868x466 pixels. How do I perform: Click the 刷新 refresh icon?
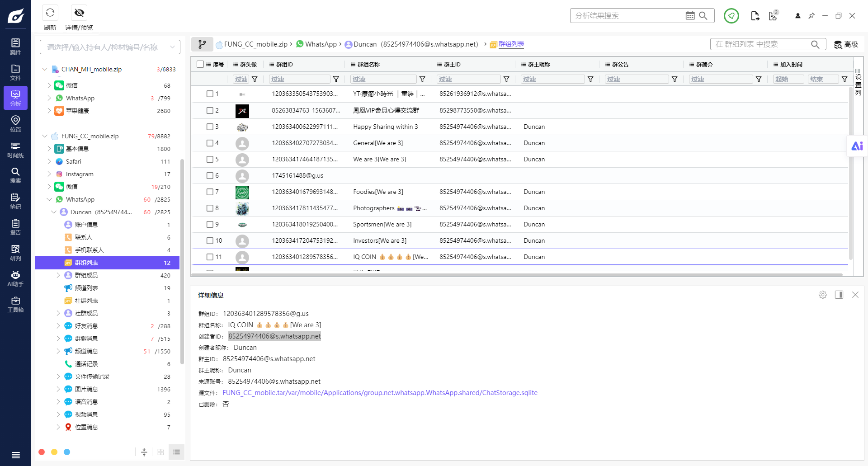(50, 13)
